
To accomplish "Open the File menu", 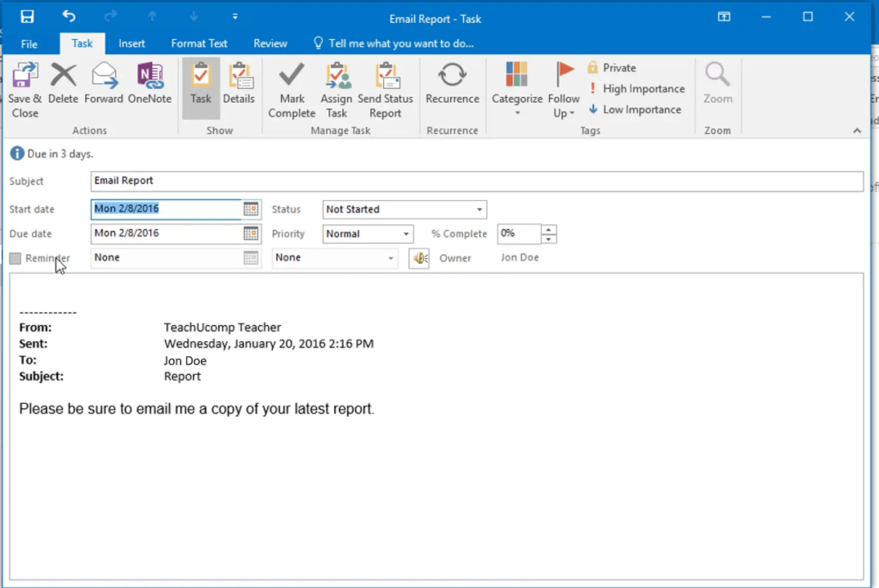I will pos(29,44).
